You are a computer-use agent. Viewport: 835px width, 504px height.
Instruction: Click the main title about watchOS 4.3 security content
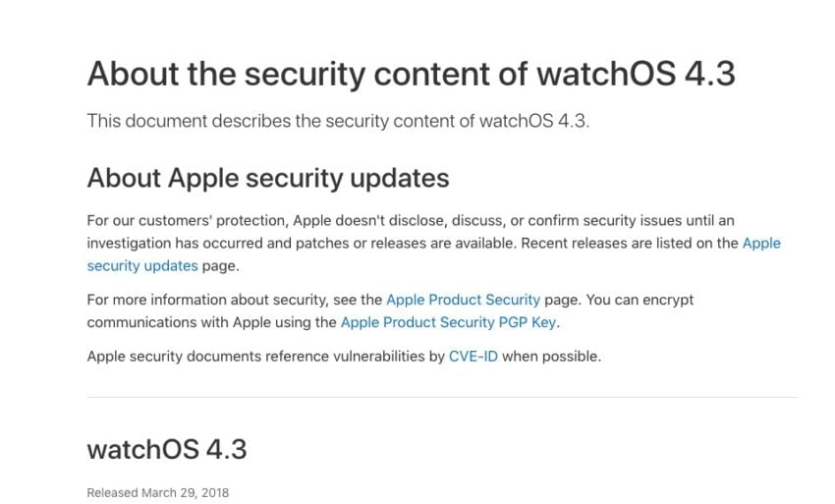pyautogui.click(x=411, y=74)
